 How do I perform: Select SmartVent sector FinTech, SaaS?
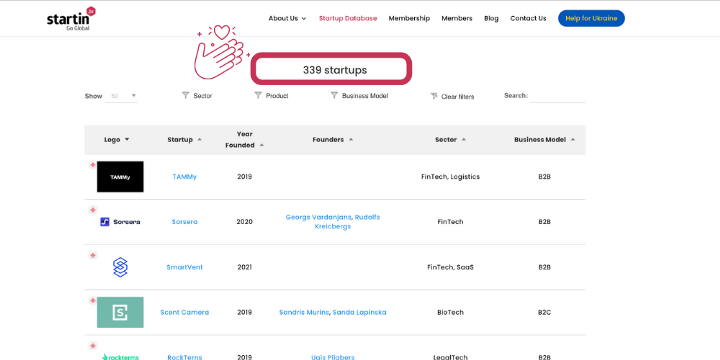(450, 267)
